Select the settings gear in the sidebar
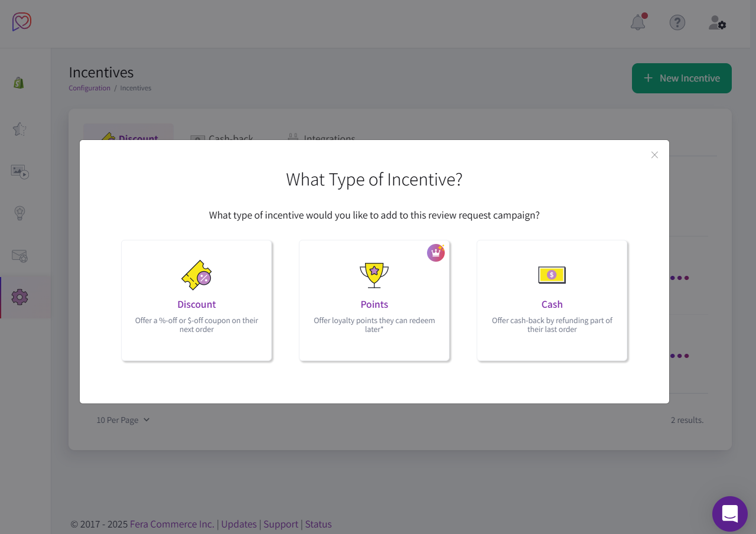The image size is (756, 534). tap(19, 298)
